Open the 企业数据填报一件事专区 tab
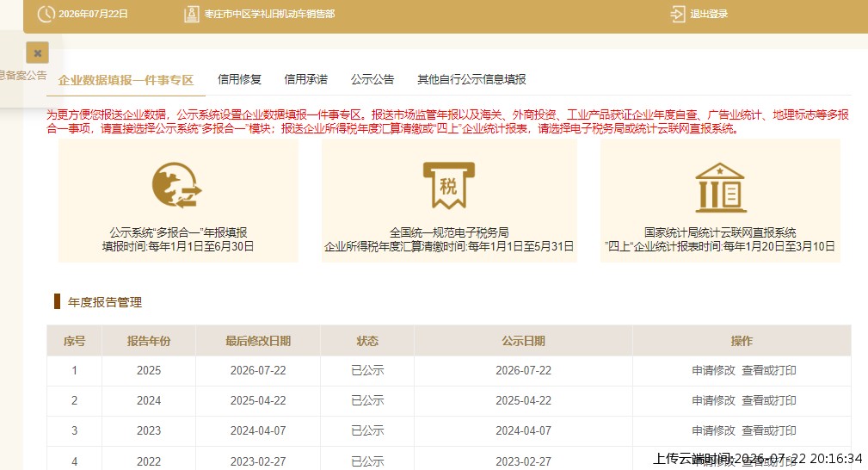 click(126, 80)
